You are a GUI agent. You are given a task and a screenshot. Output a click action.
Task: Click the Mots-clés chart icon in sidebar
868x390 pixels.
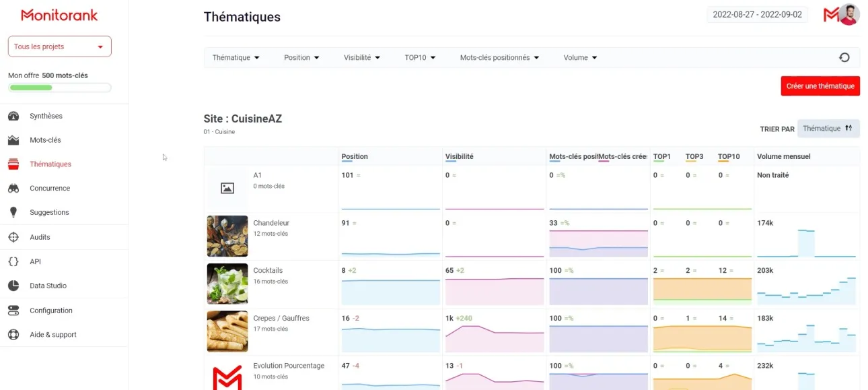(13, 140)
